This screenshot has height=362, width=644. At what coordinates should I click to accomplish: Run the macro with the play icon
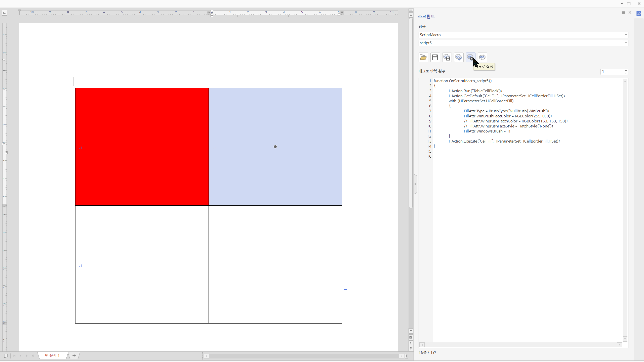tap(470, 57)
